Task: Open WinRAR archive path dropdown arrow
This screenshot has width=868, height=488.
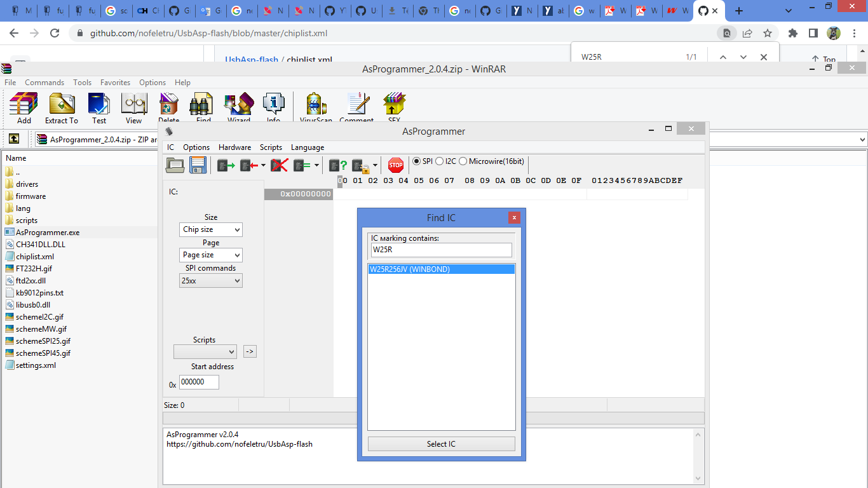Action: click(862, 140)
